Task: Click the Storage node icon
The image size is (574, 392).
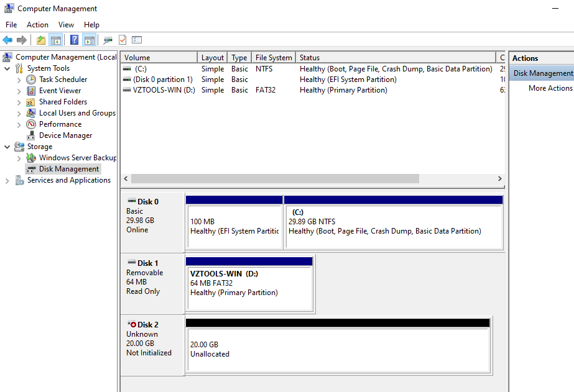Action: 19,147
